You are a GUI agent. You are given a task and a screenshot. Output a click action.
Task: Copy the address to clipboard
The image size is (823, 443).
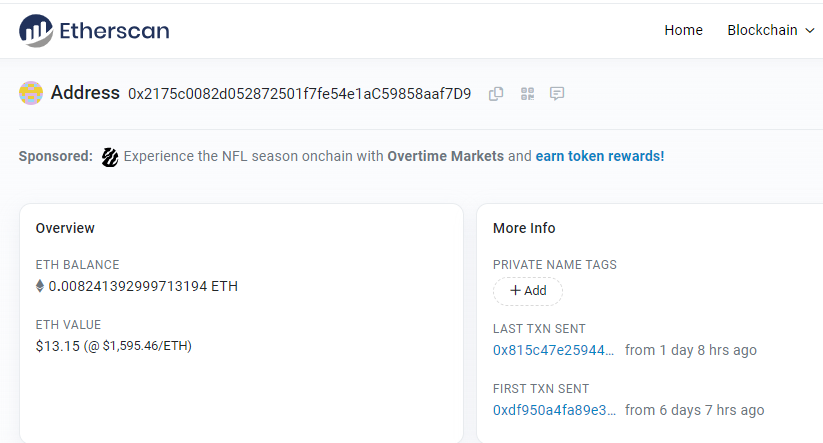496,94
